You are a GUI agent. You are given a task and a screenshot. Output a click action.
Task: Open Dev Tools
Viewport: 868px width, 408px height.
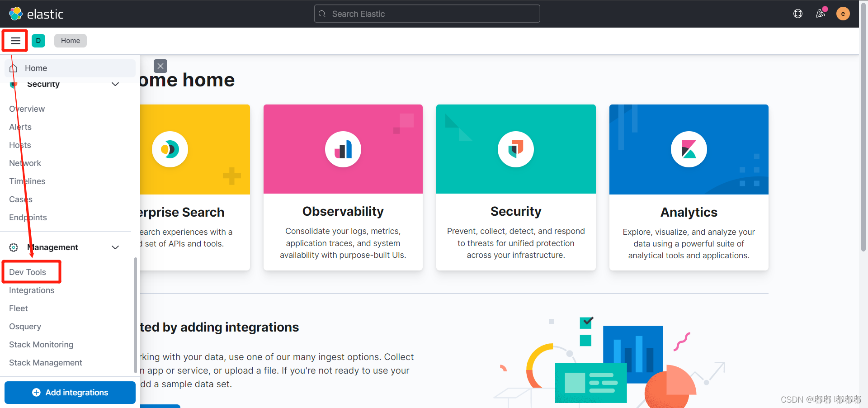[28, 272]
